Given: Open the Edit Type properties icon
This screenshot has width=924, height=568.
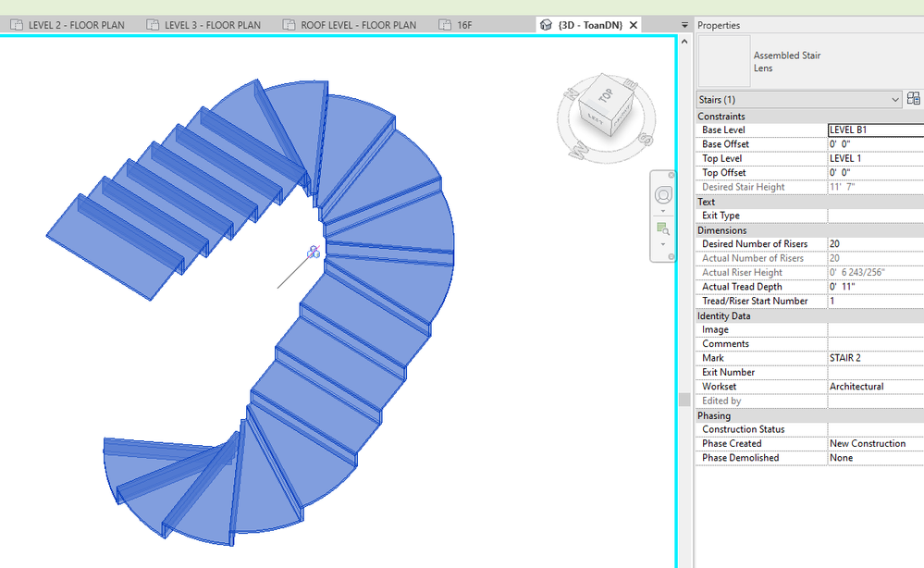Looking at the screenshot, I should pyautogui.click(x=914, y=99).
